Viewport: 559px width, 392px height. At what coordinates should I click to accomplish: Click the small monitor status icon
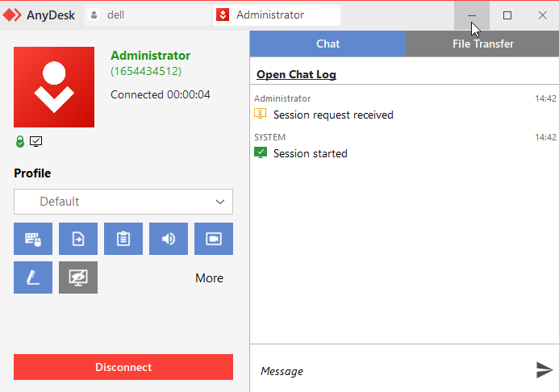click(x=36, y=141)
